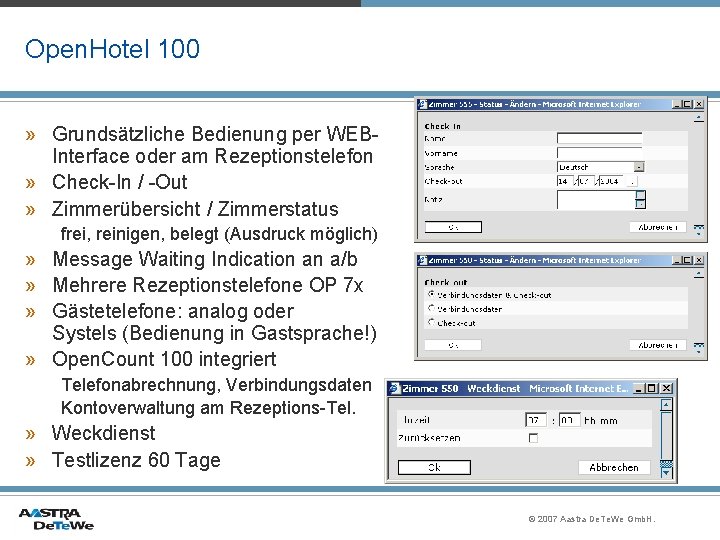Click the Uhrzeit label in Weckdienst window

(416, 420)
